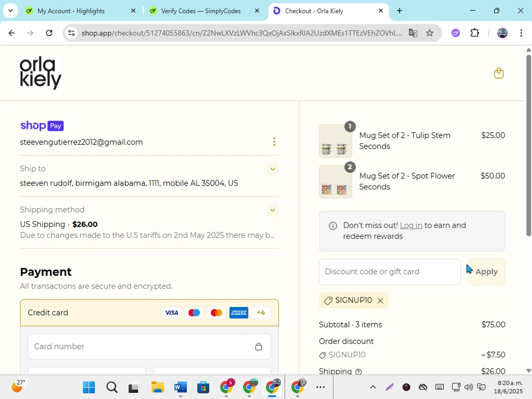Show hidden system tray icons
The width and height of the screenshot is (532, 399).
pyautogui.click(x=373, y=387)
